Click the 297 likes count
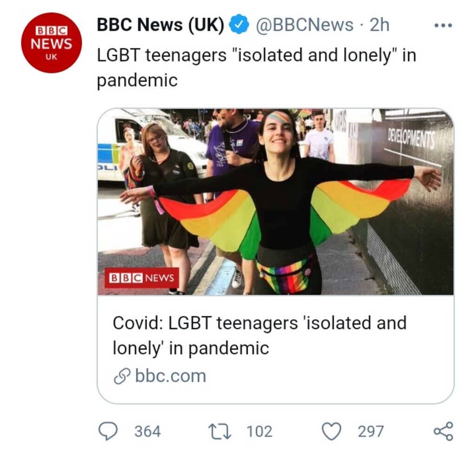476x456 pixels. (370, 431)
